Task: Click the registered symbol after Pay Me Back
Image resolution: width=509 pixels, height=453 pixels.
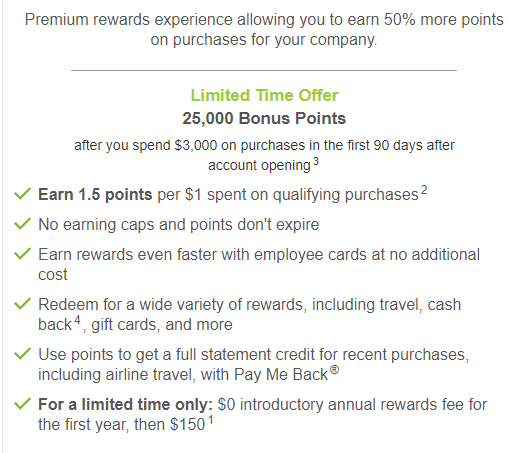Action: pyautogui.click(x=334, y=370)
